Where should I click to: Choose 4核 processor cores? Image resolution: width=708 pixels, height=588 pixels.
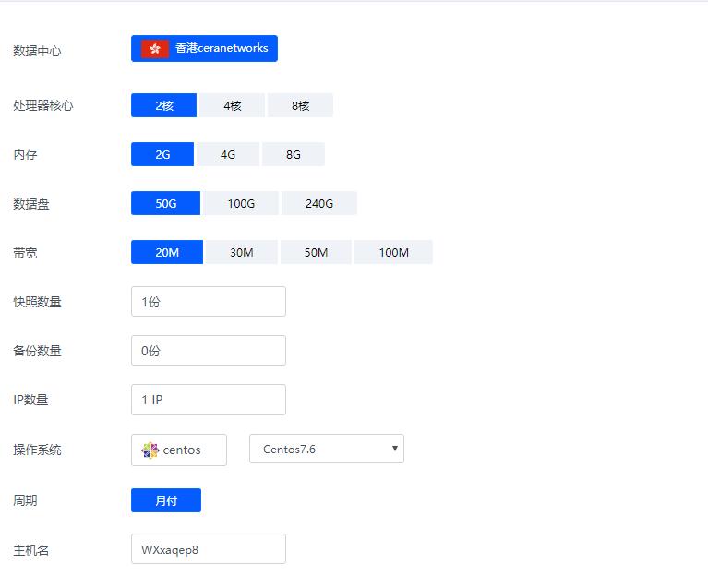point(232,105)
